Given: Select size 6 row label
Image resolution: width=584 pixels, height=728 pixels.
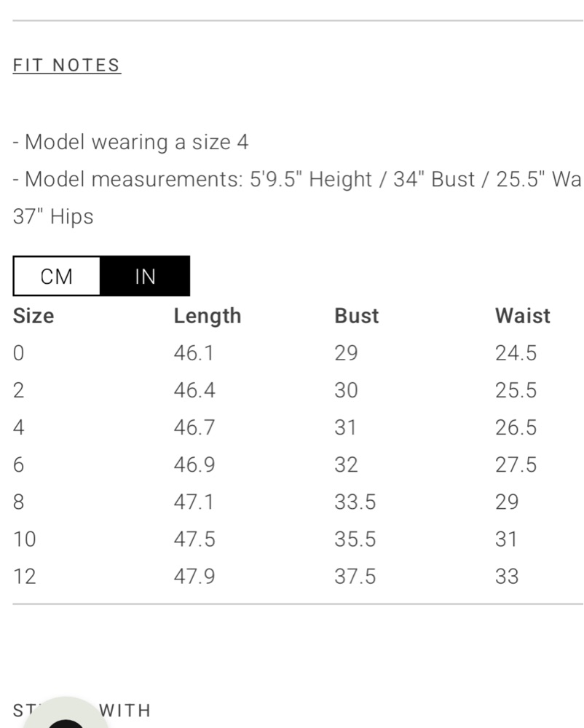Looking at the screenshot, I should tap(19, 464).
